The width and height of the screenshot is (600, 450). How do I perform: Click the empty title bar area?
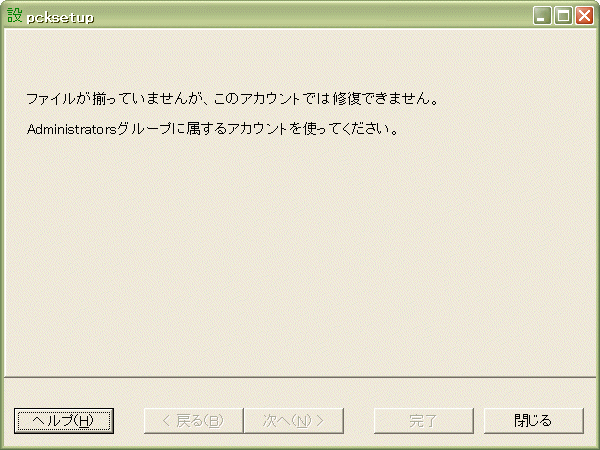pyautogui.click(x=306, y=16)
